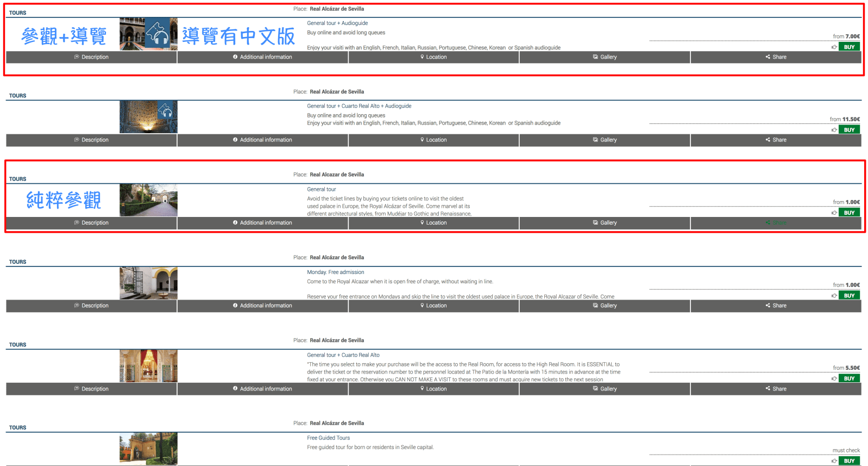Click 'must check' text in Free Guided Tours row
This screenshot has width=868, height=466.
846,451
